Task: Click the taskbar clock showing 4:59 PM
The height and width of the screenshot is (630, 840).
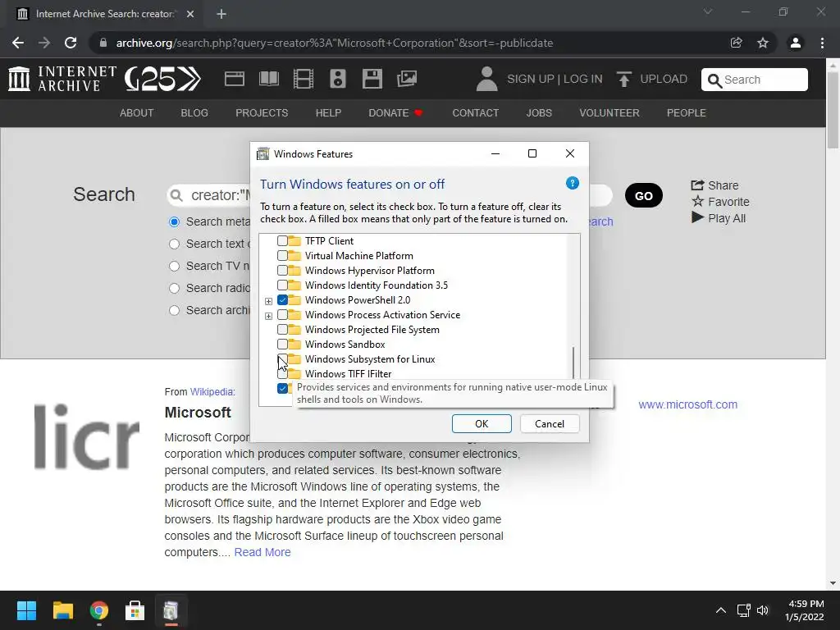Action: (x=805, y=610)
